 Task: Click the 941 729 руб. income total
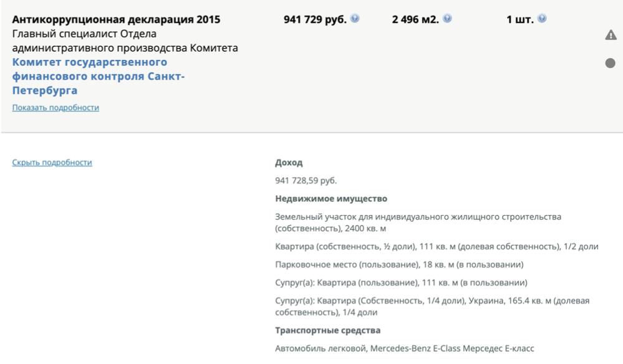(x=315, y=19)
